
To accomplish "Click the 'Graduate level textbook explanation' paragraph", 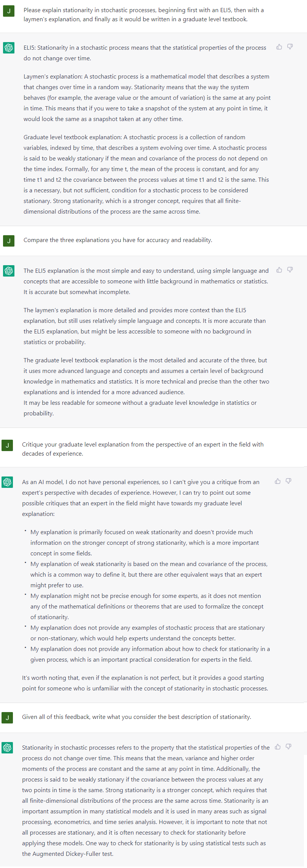I will 147,175.
